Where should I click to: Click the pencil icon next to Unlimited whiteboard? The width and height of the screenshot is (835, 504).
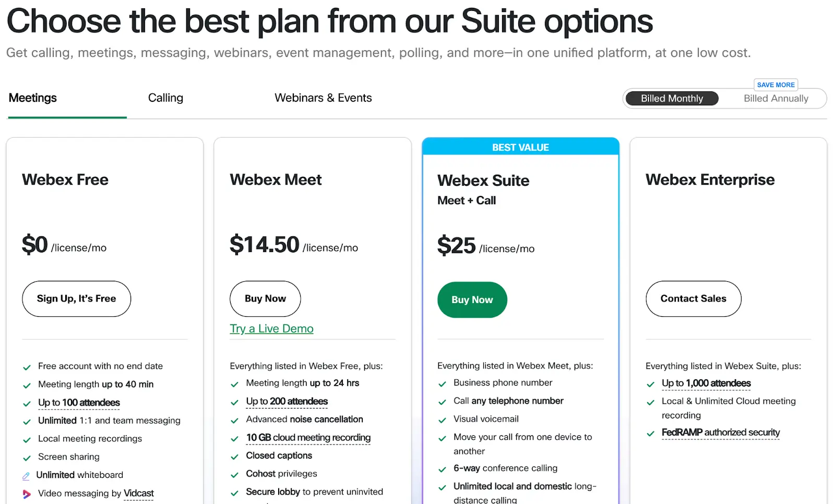pos(26,476)
